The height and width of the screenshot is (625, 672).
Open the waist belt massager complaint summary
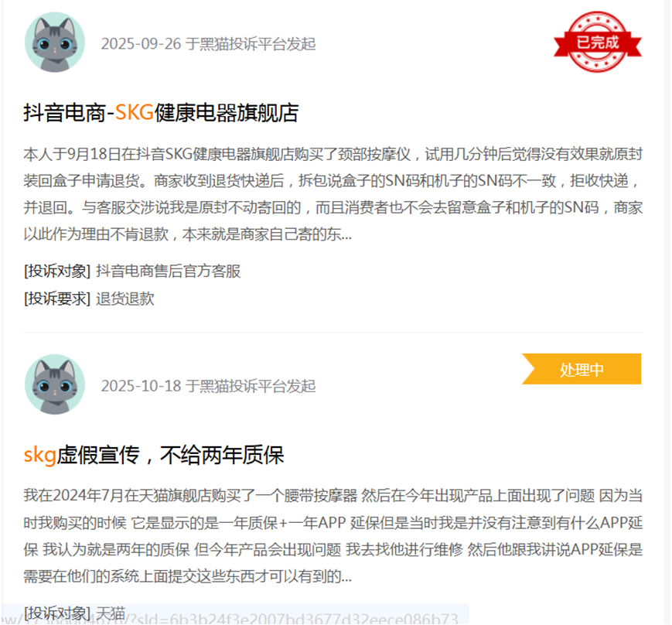pyautogui.click(x=333, y=536)
